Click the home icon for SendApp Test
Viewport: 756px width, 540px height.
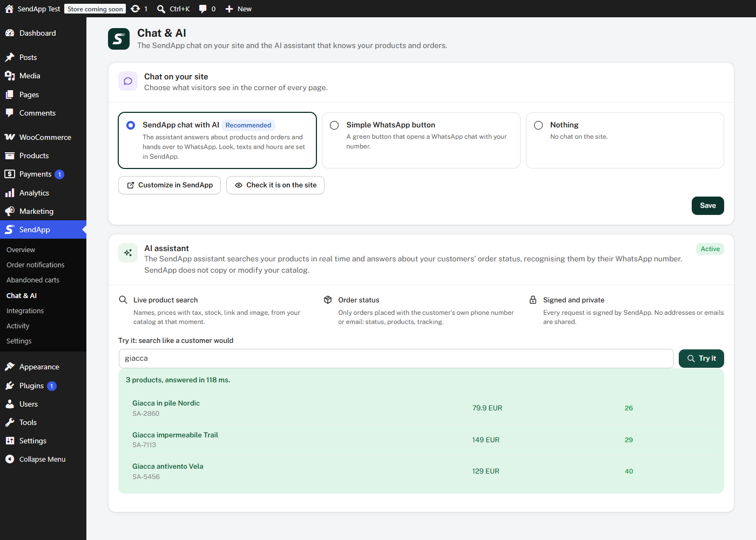9,9
